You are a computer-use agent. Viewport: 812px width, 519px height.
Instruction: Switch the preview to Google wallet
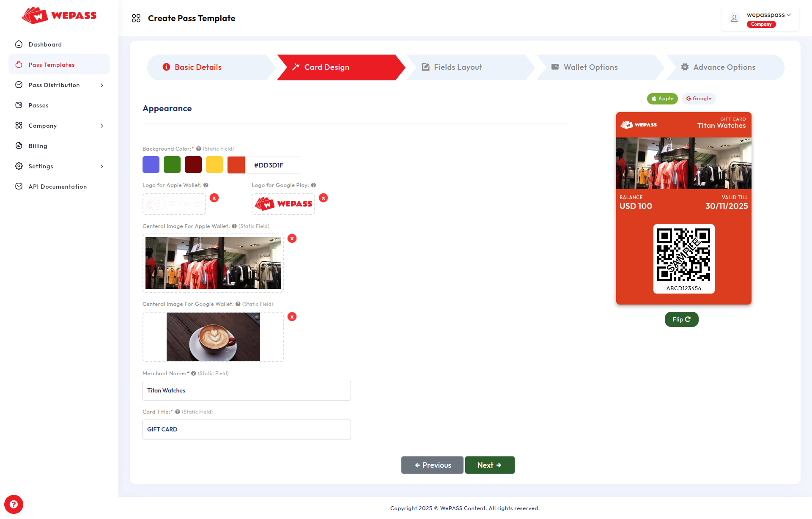(x=699, y=99)
